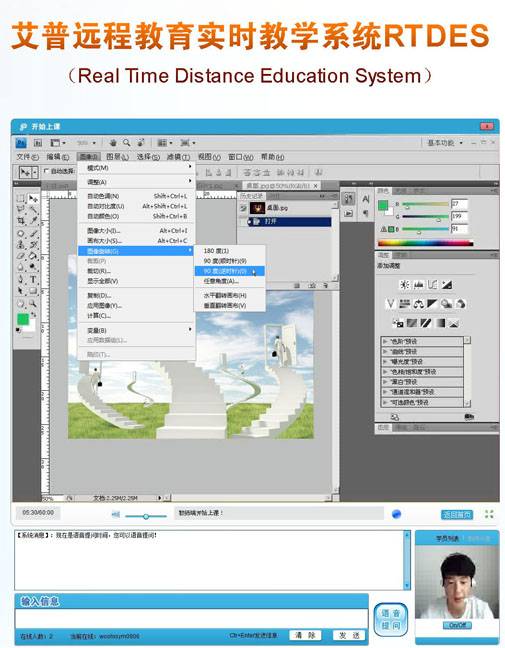
Task: Add Brightness/Contrast adjustment (sun icon)
Action: coord(405,285)
